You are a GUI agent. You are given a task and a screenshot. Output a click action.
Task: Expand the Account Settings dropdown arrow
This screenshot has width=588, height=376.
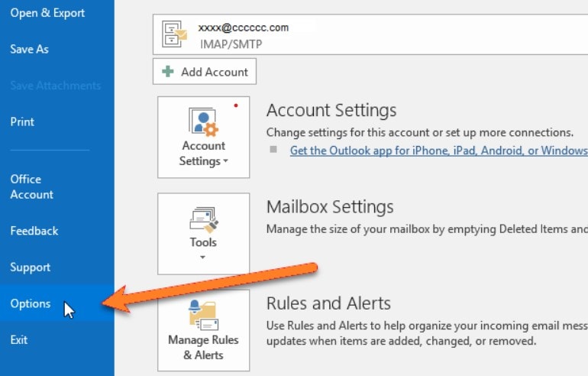(226, 161)
